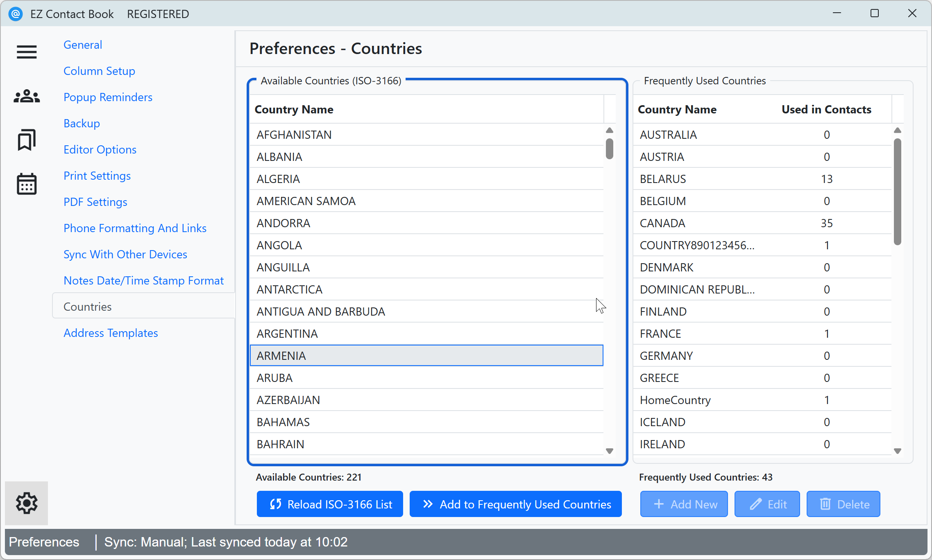The height and width of the screenshot is (560, 932).
Task: Click the settings gear icon
Action: [x=26, y=503]
